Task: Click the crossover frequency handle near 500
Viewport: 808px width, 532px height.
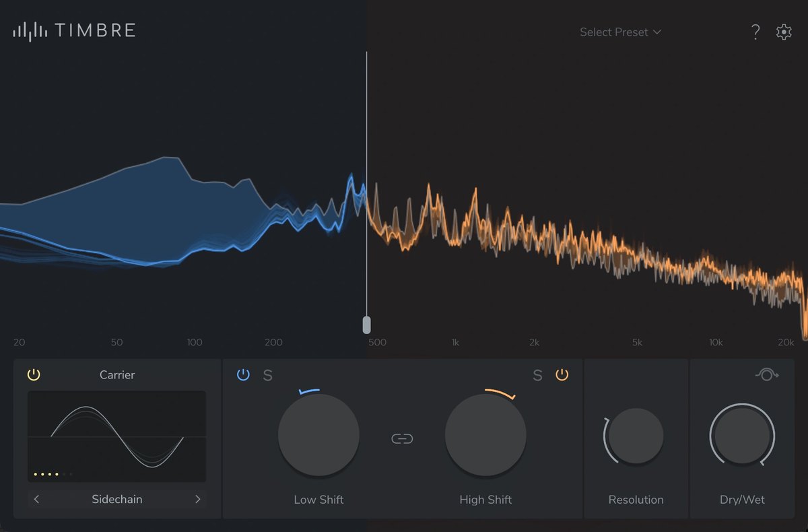Action: [x=366, y=325]
